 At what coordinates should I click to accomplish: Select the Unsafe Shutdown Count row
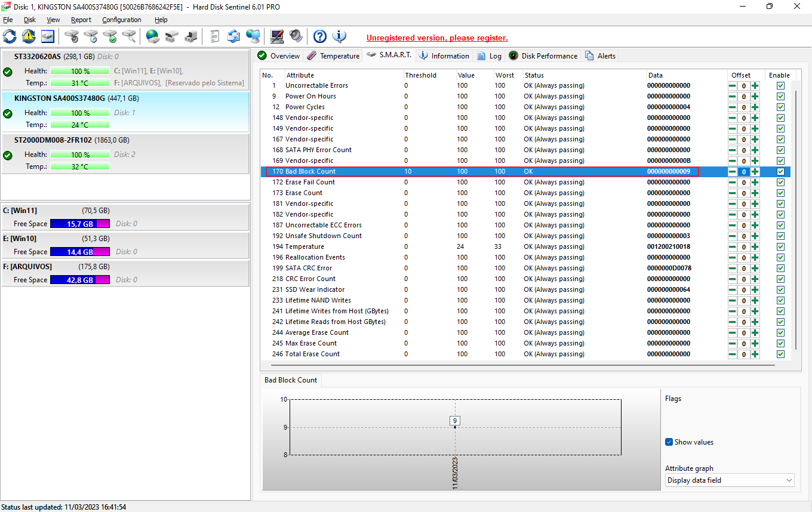(525, 236)
